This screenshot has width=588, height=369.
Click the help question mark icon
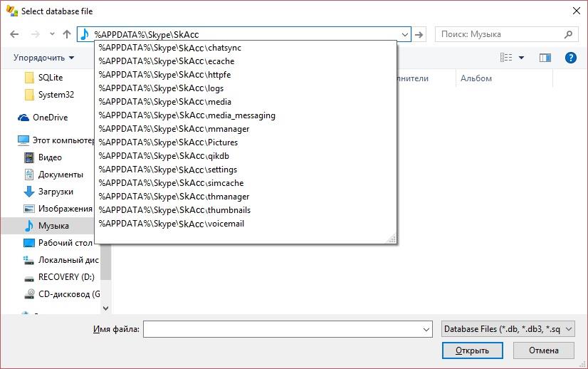[x=570, y=58]
